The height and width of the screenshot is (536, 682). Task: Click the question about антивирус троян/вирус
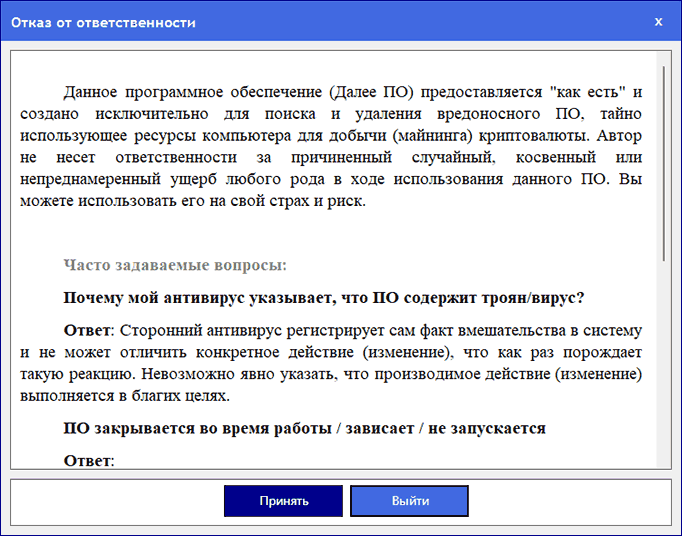[324, 298]
